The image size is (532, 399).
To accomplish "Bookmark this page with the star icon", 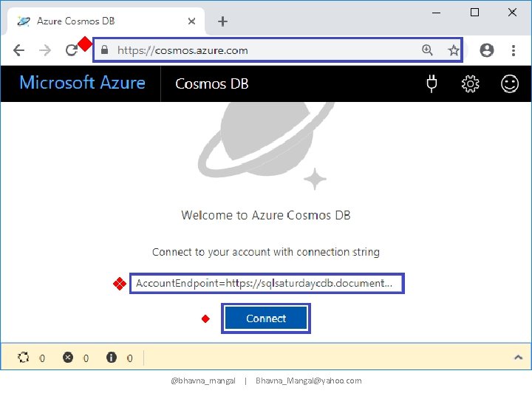I will coord(453,50).
